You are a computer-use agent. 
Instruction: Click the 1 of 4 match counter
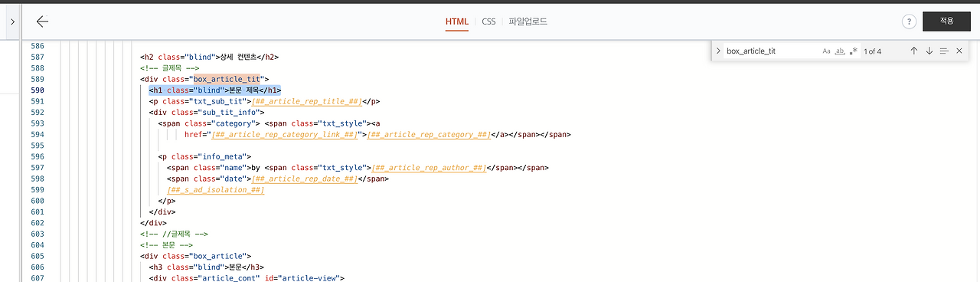pos(873,51)
